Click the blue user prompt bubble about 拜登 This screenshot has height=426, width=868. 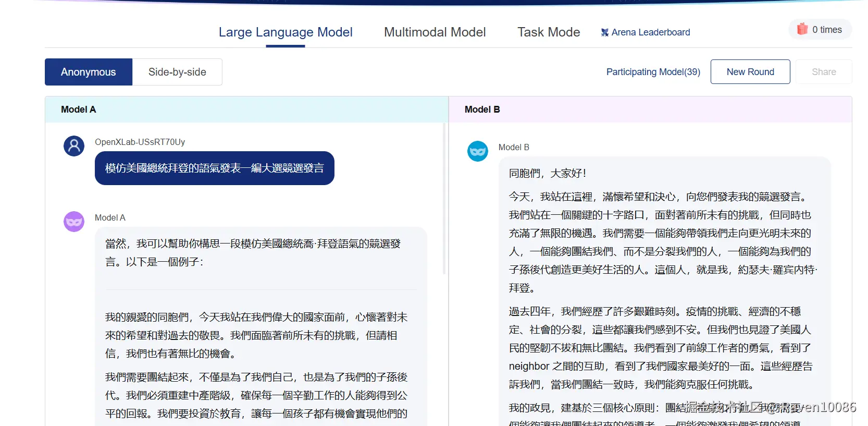click(215, 168)
